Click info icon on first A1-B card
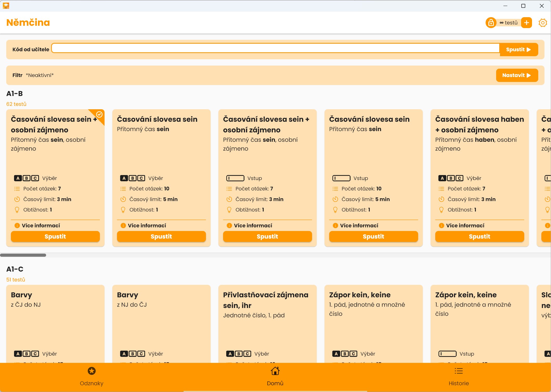Screen dimensions: 551x392 17,226
